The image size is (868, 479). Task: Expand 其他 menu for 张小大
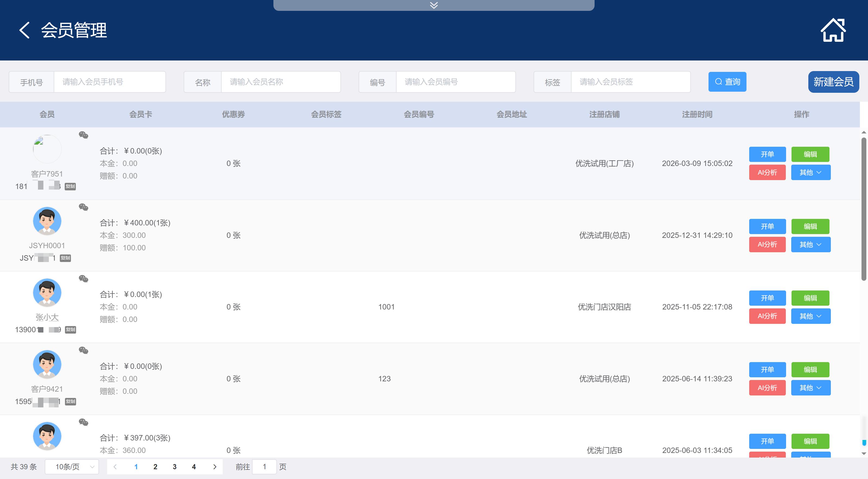coord(810,316)
